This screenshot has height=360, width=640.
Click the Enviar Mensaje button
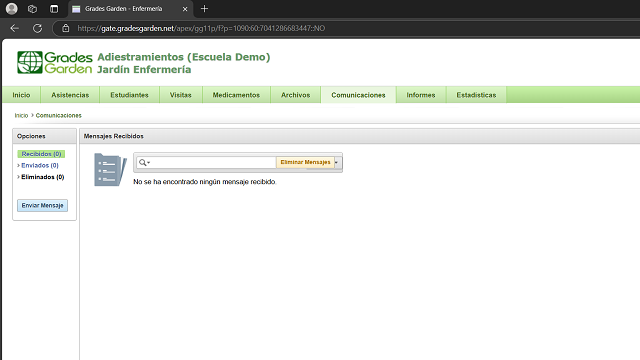click(42, 205)
